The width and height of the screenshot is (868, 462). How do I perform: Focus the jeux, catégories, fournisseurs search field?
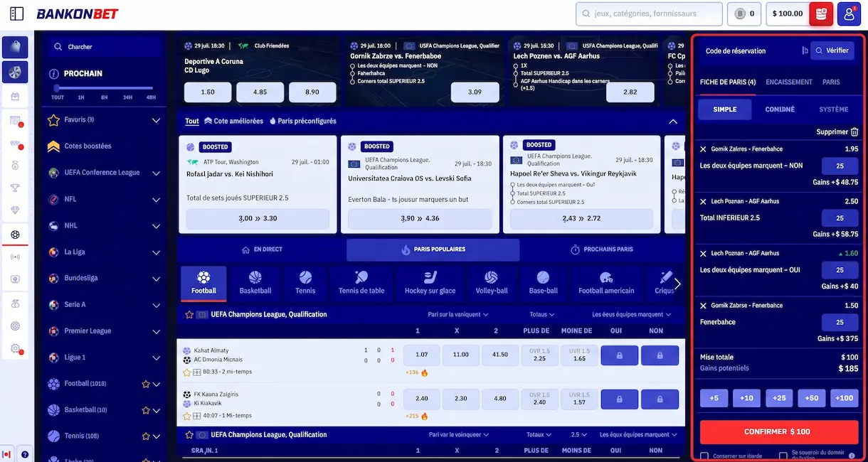pyautogui.click(x=648, y=14)
